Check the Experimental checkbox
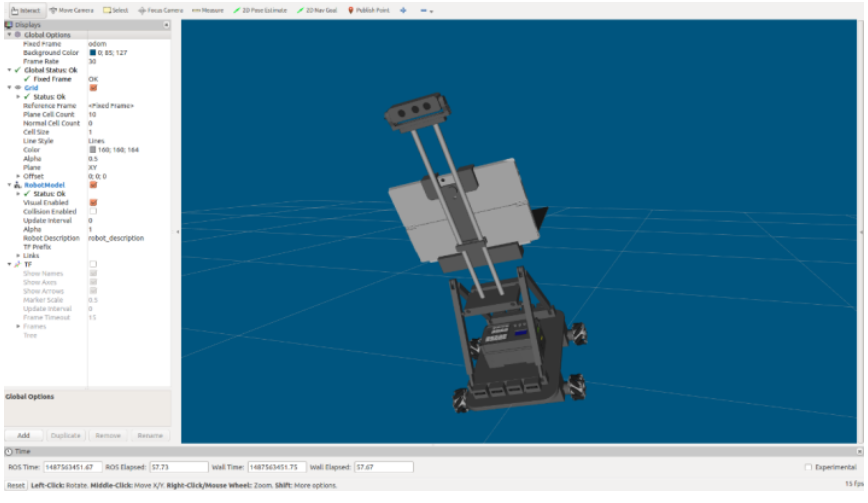The image size is (868, 503). [x=808, y=468]
